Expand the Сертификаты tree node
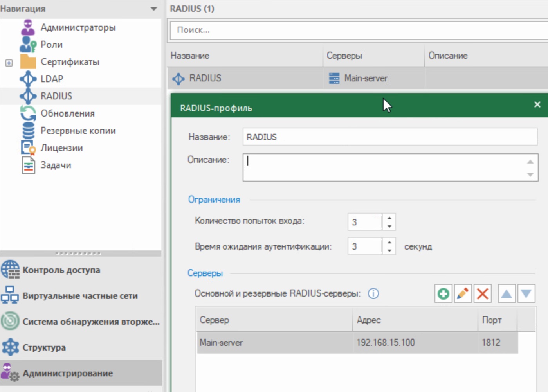Screen dimensions: 548x392 9,63
